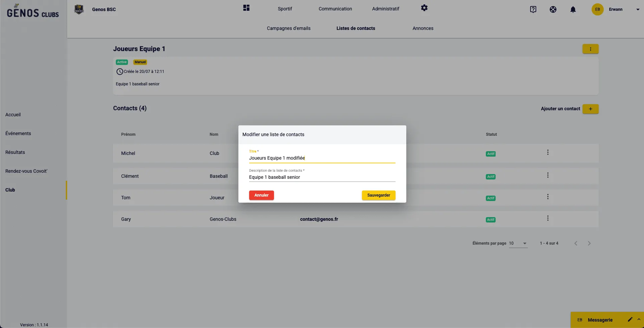The height and width of the screenshot is (328, 644).
Task: Click the pencil icon in Messagerie bar
Action: point(630,320)
